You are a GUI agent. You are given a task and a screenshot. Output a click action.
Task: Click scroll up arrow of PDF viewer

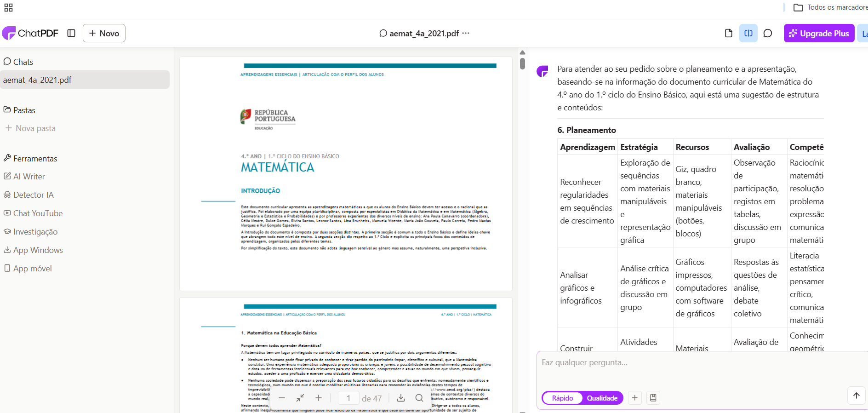[522, 52]
